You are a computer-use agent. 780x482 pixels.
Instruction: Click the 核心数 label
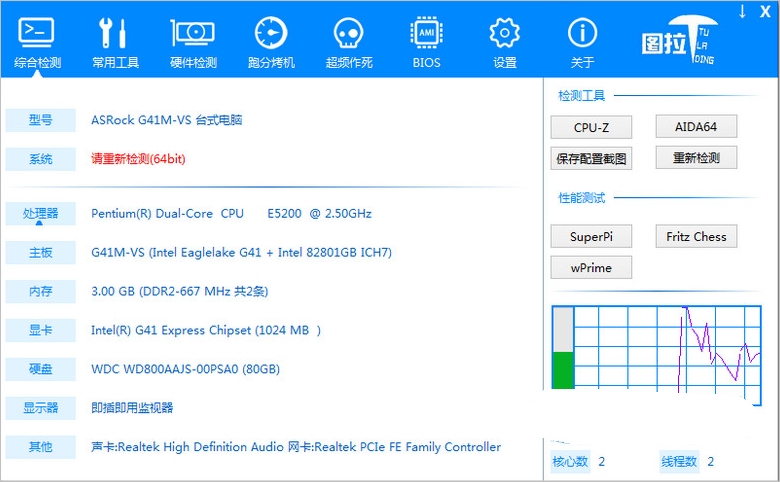click(x=570, y=462)
